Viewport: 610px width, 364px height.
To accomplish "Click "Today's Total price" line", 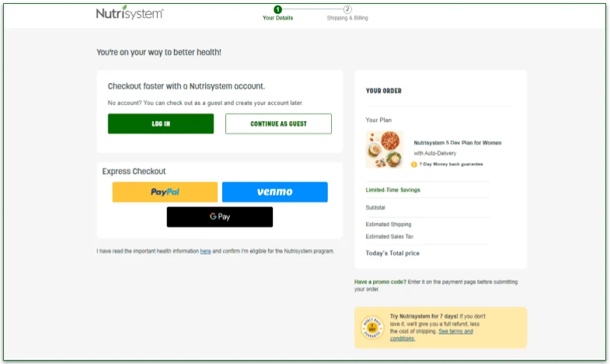I will 392,253.
